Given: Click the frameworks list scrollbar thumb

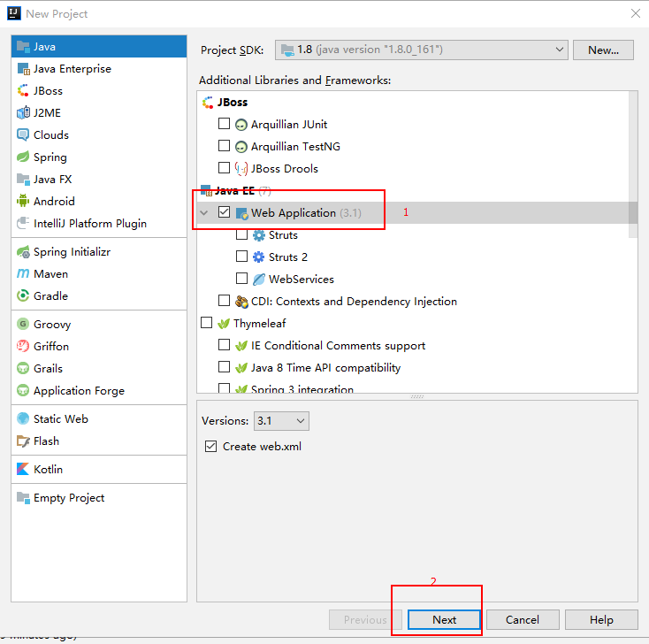Looking at the screenshot, I should 633,165.
